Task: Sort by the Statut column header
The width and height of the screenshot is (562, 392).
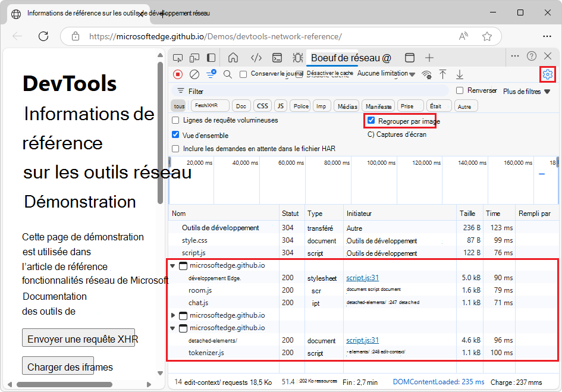Action: pos(291,214)
